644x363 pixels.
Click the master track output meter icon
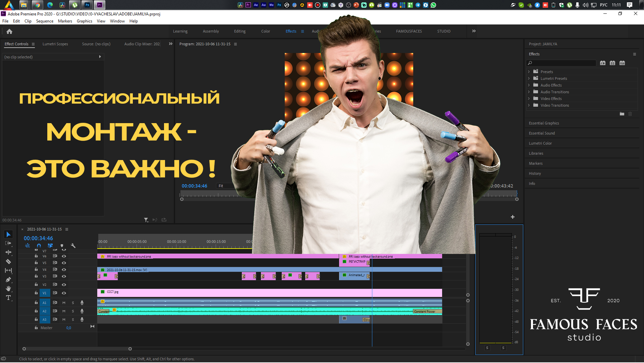[x=92, y=326]
